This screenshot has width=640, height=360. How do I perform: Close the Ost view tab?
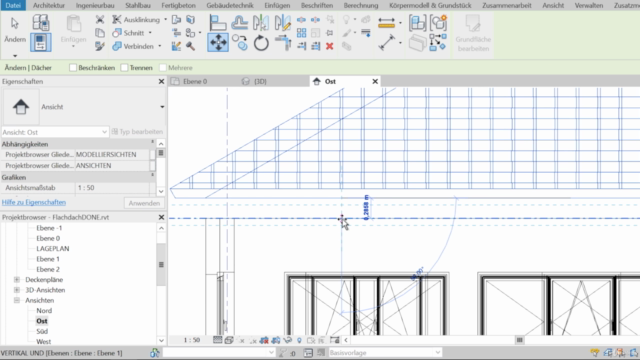pyautogui.click(x=375, y=82)
